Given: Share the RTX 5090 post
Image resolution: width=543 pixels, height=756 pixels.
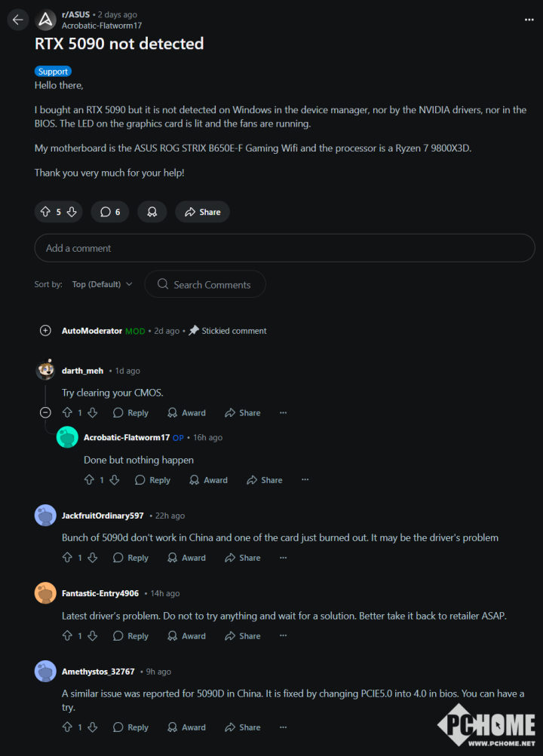Looking at the screenshot, I should [x=202, y=212].
